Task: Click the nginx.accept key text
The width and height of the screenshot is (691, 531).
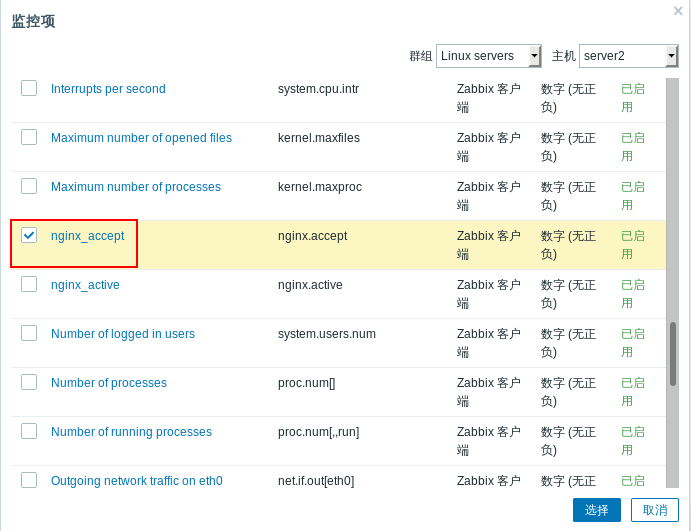Action: tap(312, 236)
